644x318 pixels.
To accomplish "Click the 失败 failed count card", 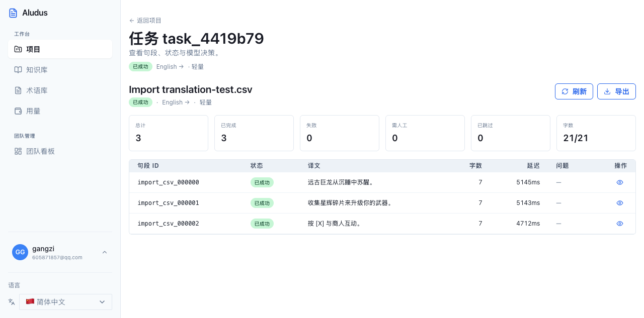I will 340,133.
